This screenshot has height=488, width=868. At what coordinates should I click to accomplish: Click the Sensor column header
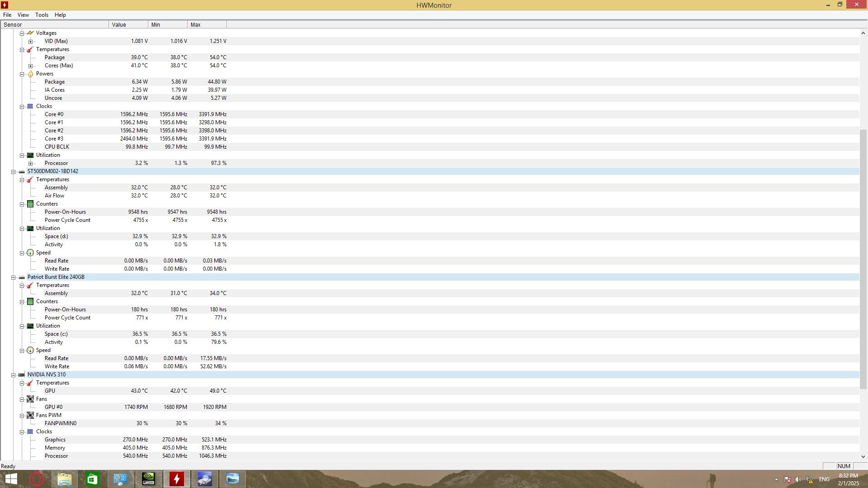[x=55, y=25]
